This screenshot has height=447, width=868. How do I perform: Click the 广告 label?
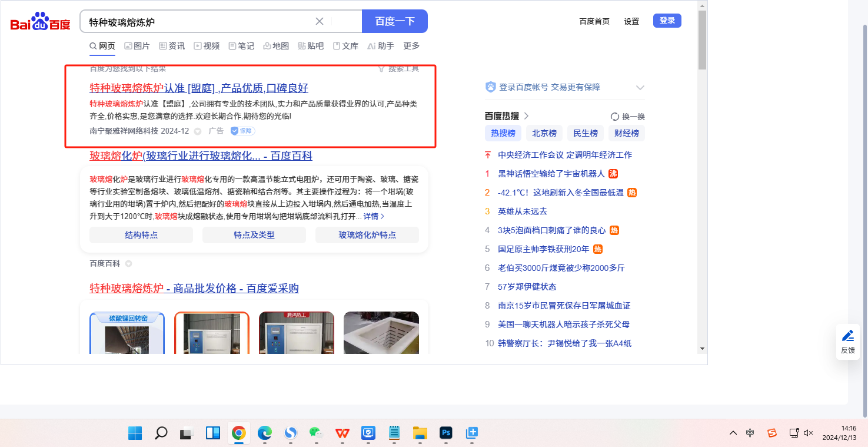216,131
